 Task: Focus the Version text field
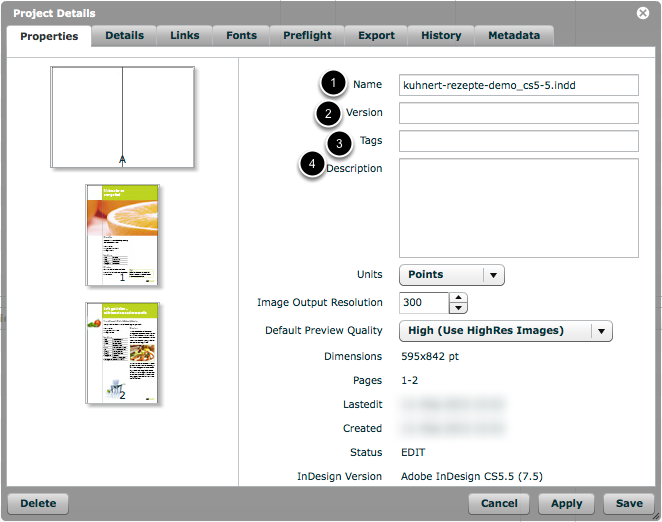[518, 113]
